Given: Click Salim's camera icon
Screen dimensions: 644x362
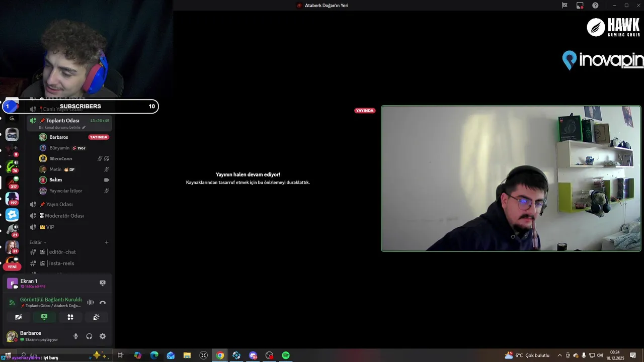Looking at the screenshot, I should (107, 180).
